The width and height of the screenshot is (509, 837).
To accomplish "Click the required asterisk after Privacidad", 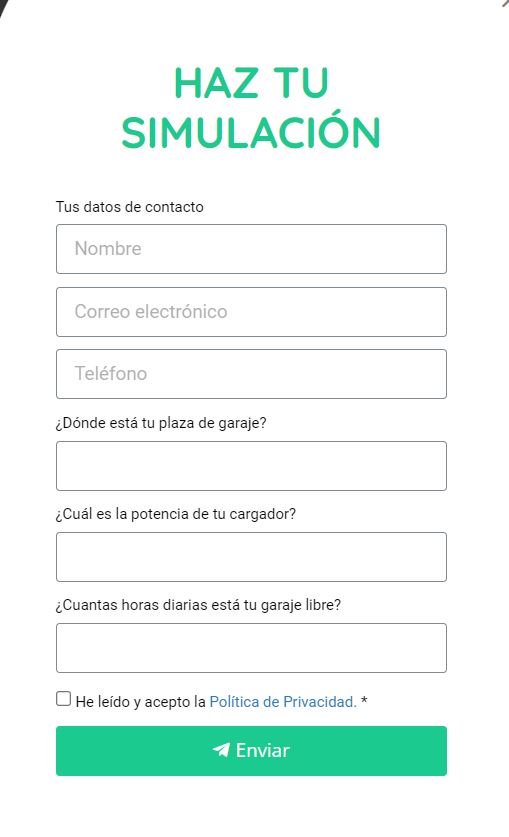I will click(x=364, y=700).
